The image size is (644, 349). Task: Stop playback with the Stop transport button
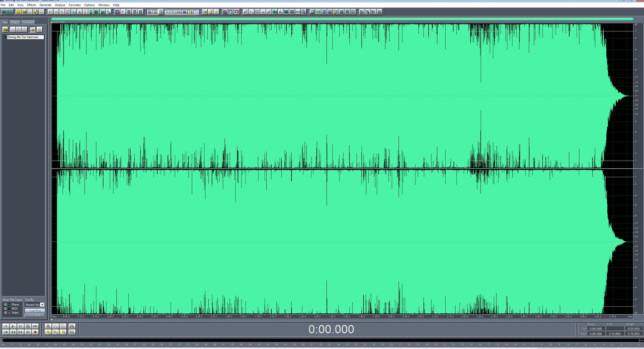[6, 326]
